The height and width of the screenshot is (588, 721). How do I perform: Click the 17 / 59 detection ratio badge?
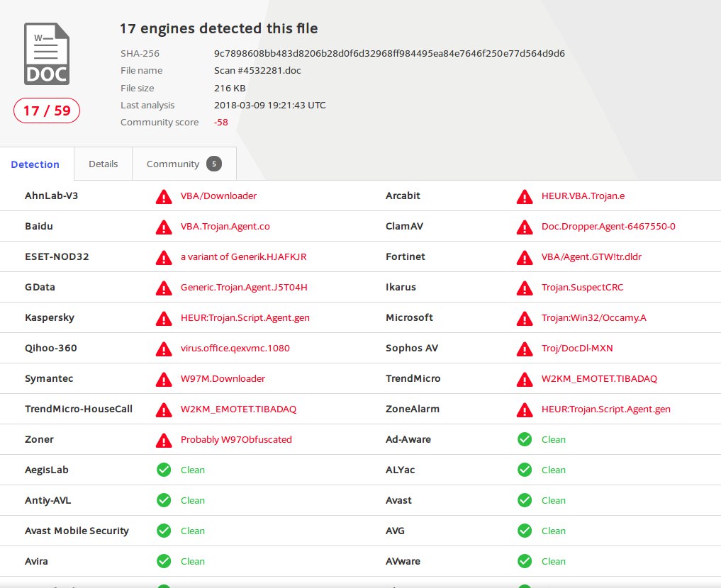pyautogui.click(x=47, y=111)
